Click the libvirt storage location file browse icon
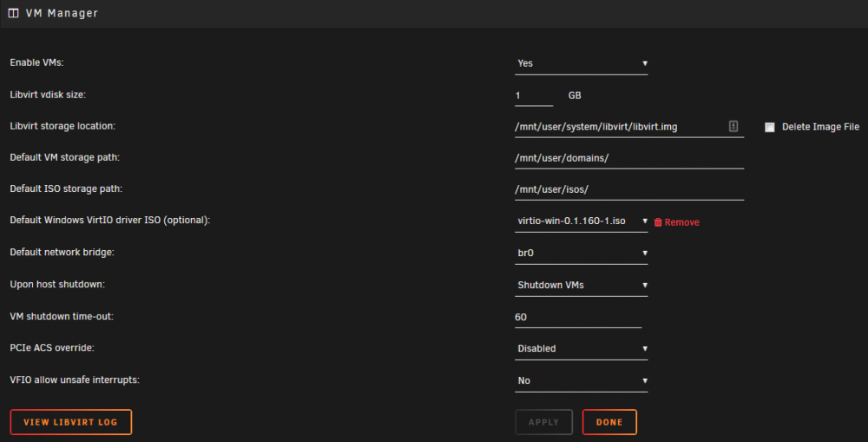 coord(733,126)
